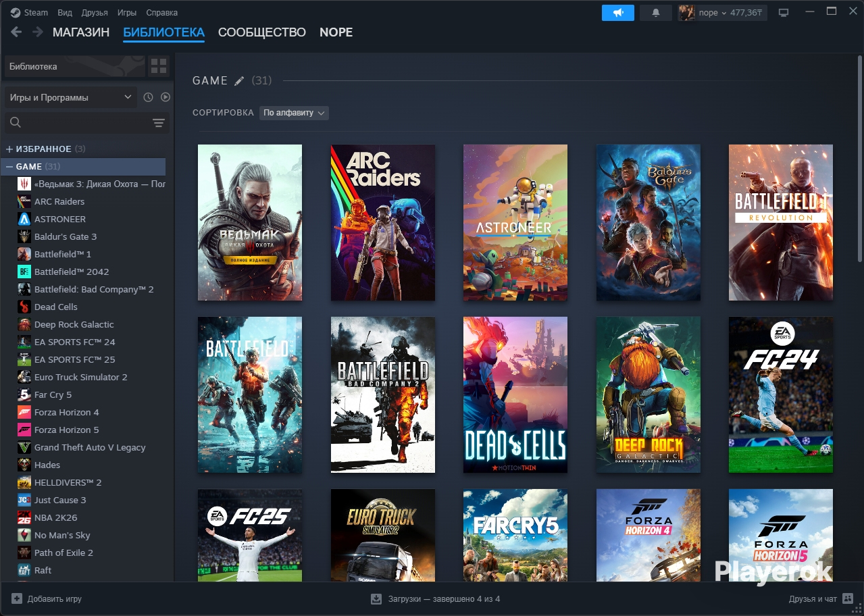Open advanced search filter icon

pos(159,122)
